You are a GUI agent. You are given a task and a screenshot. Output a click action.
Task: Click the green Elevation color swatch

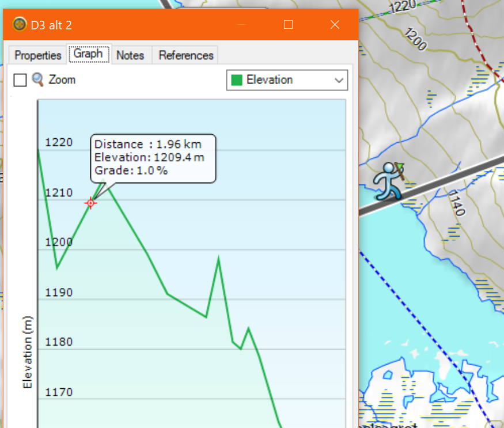pos(236,80)
